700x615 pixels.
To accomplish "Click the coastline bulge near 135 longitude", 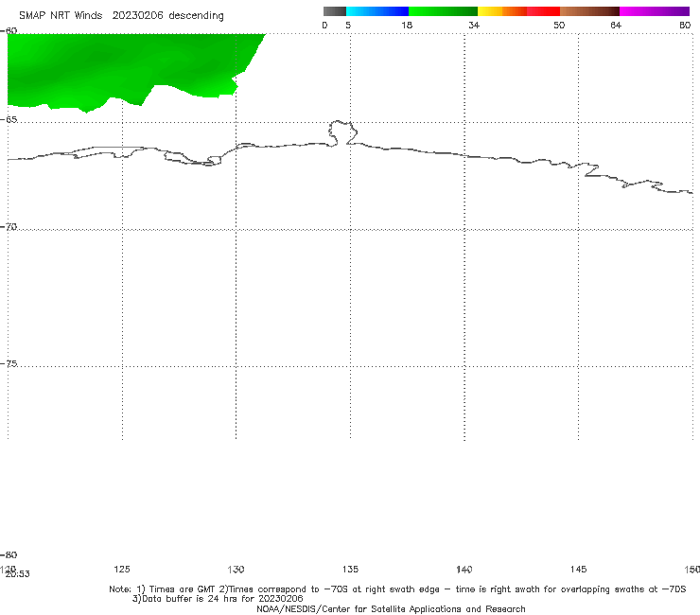I will [x=342, y=132].
